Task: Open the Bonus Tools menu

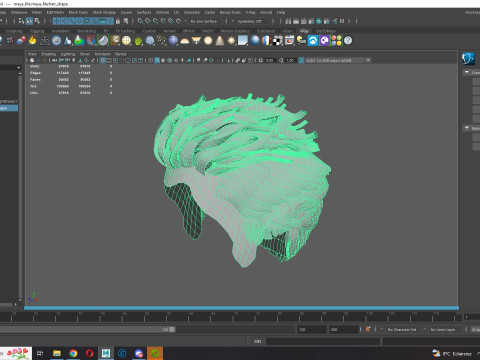Action: pyautogui.click(x=230, y=12)
